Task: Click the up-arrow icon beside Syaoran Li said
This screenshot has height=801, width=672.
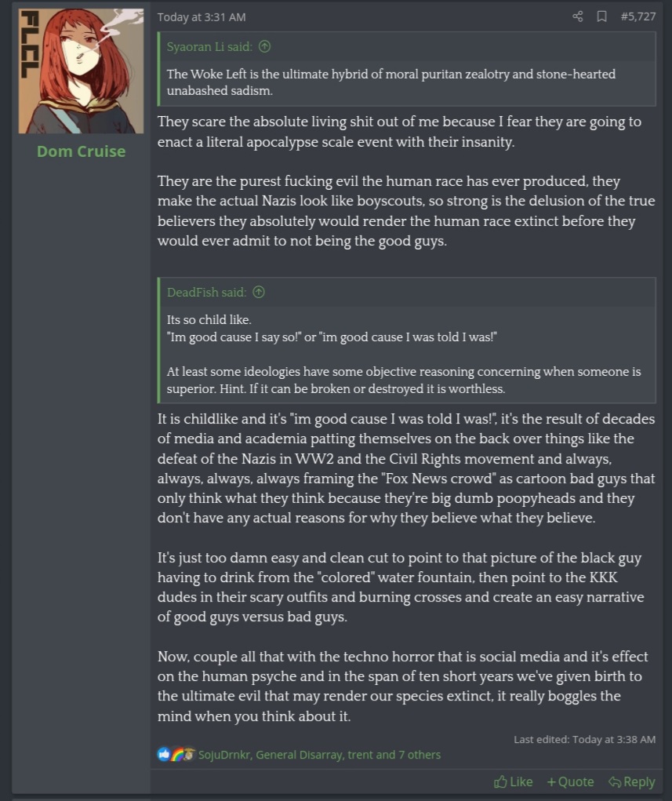Action: coord(264,47)
